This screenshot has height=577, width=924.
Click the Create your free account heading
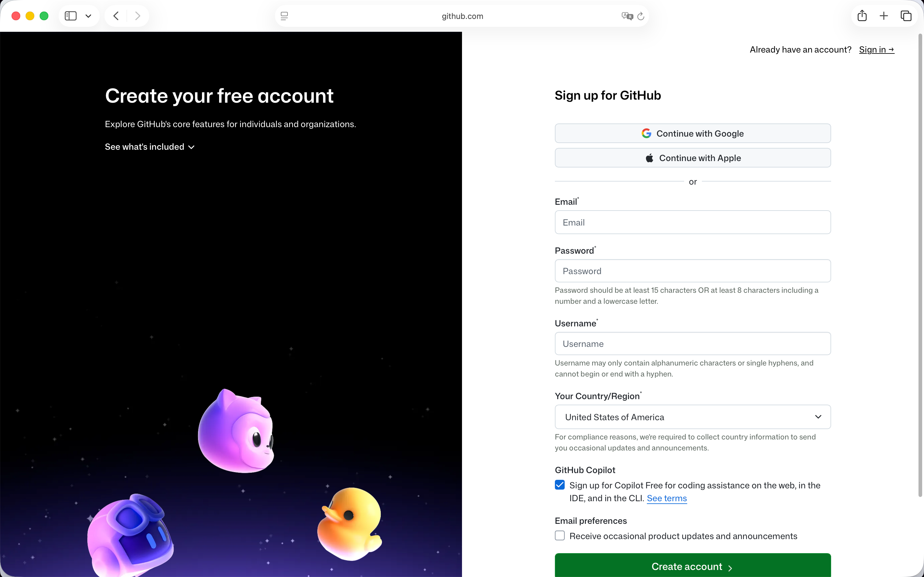(219, 96)
